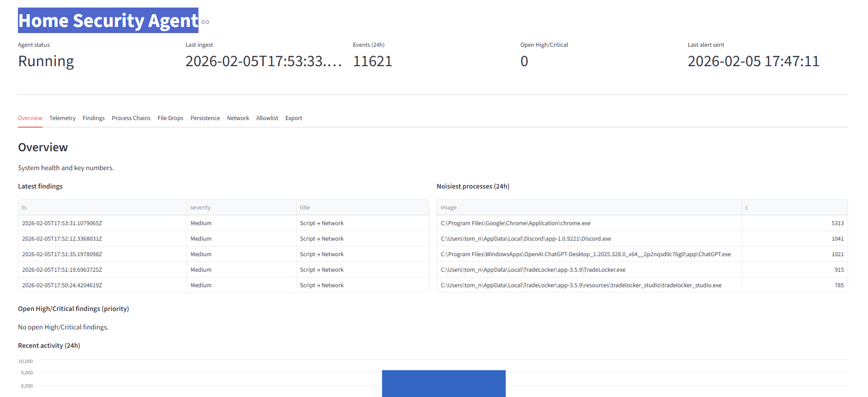Click the Last ingest timestamp value
Image resolution: width=868 pixels, height=397 pixels.
(x=264, y=61)
